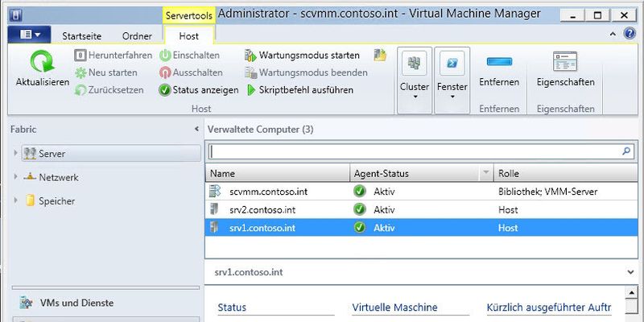Click the Aktualisieren refresh icon
644x322 pixels.
pyautogui.click(x=41, y=63)
